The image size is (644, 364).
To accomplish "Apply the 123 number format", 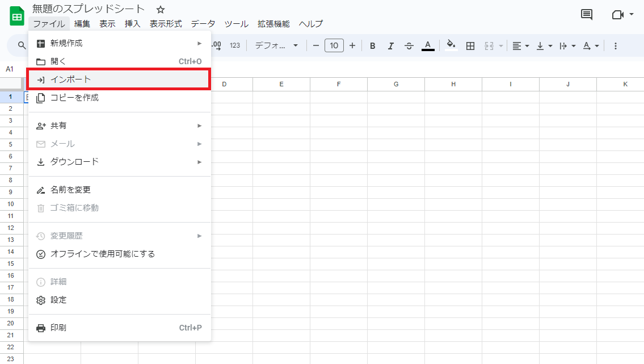I will [x=235, y=45].
